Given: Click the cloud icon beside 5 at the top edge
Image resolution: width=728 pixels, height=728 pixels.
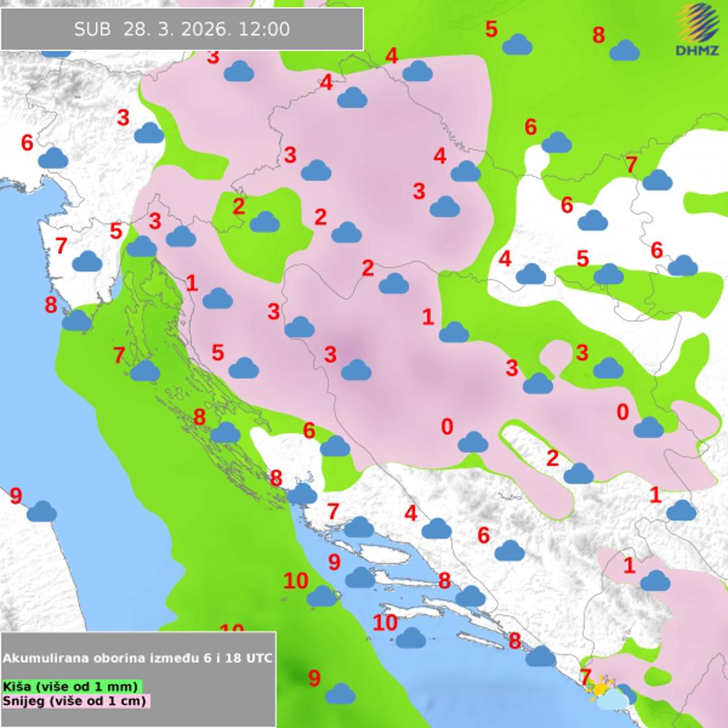Looking at the screenshot, I should click(x=517, y=45).
